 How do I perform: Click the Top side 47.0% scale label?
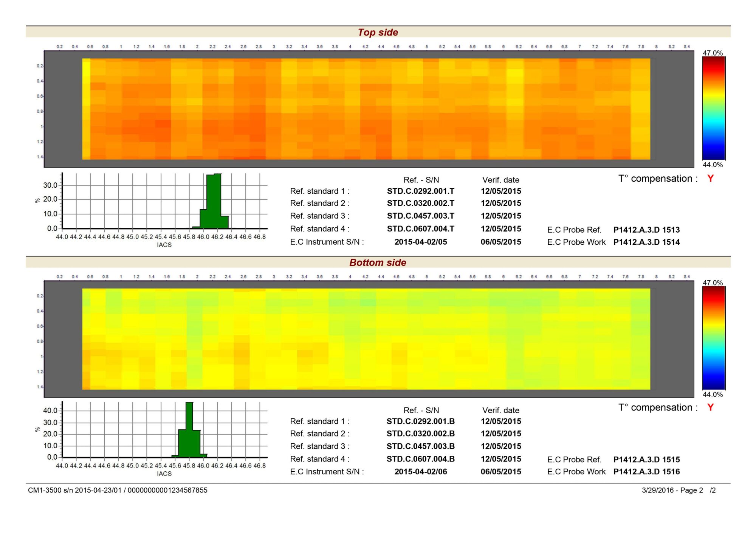pyautogui.click(x=713, y=53)
